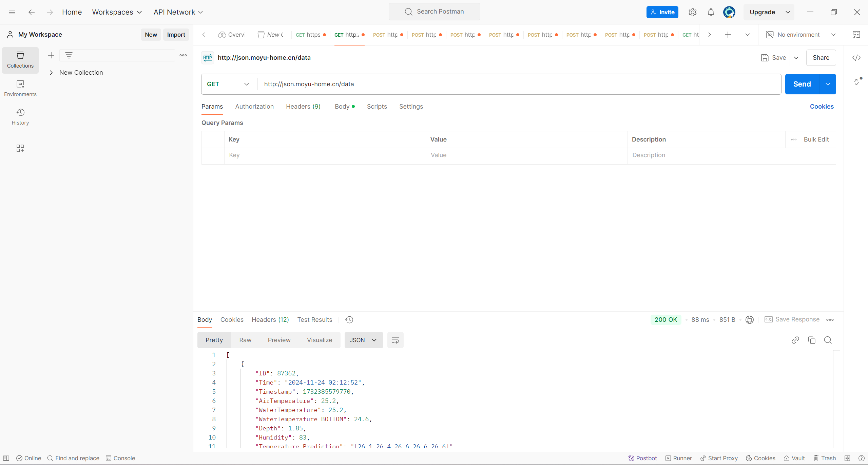Open the History sidebar panel
The width and height of the screenshot is (868, 465).
pyautogui.click(x=20, y=117)
